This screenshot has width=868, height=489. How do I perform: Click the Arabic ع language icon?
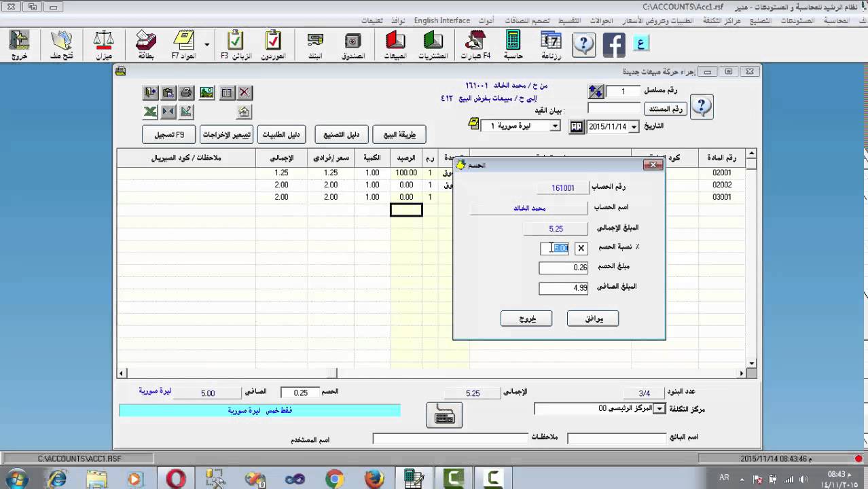click(641, 44)
